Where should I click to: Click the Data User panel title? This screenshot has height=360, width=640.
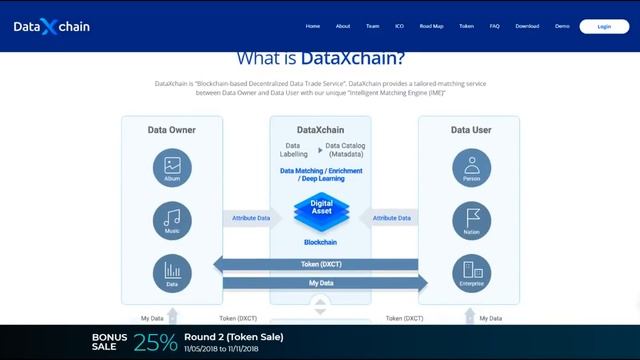coord(471,130)
